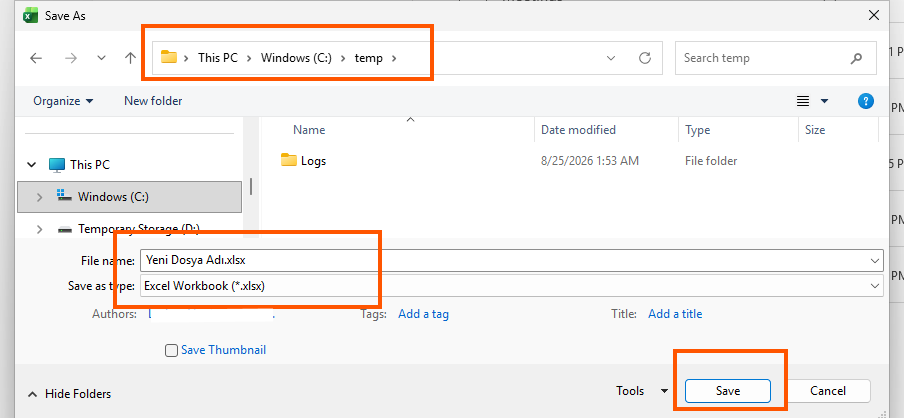Click the Cancel button
Image resolution: width=904 pixels, height=418 pixels.
pyautogui.click(x=828, y=391)
